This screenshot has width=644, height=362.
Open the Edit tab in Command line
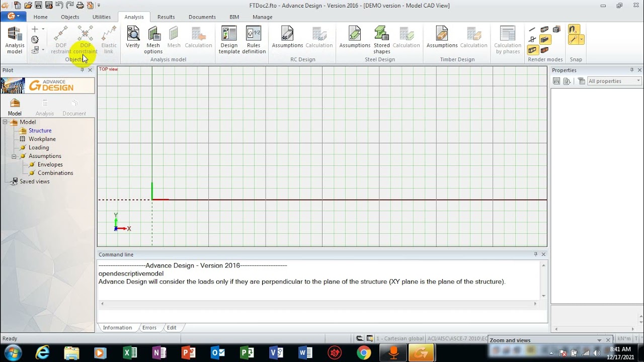pos(172,327)
